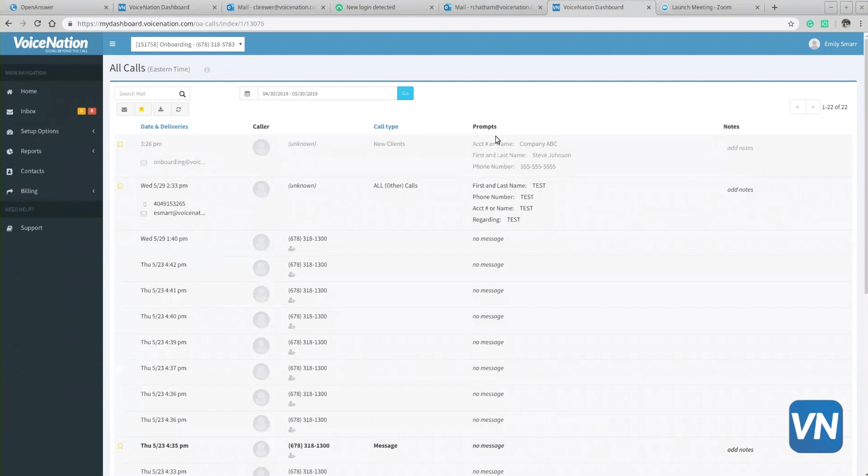Open Chrome three-dot menu
Viewport: 868px width, 476px height.
[861, 23]
